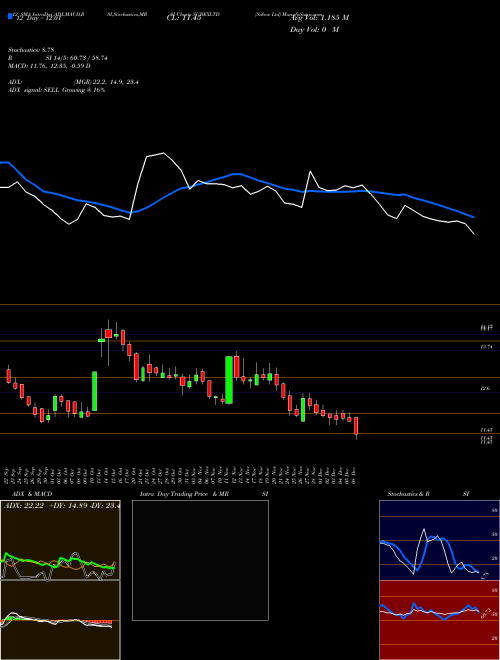The width and height of the screenshot is (500, 660).
Task: Select the 'Avg Vol: 1.185 M' value
Action: 319,18
